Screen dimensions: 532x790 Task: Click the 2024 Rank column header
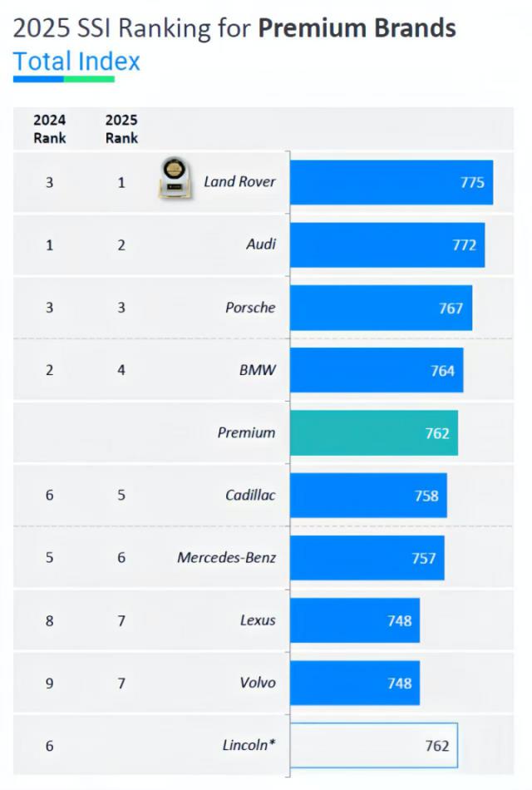50,129
